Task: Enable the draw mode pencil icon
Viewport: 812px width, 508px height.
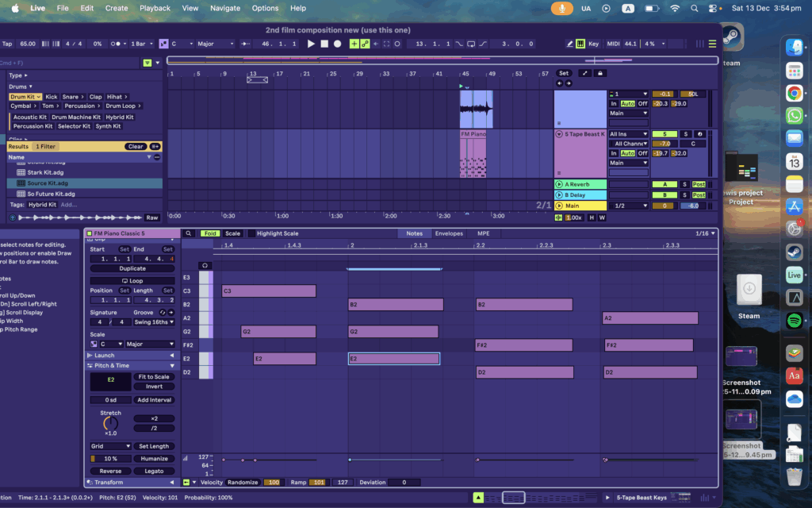Action: [x=571, y=44]
